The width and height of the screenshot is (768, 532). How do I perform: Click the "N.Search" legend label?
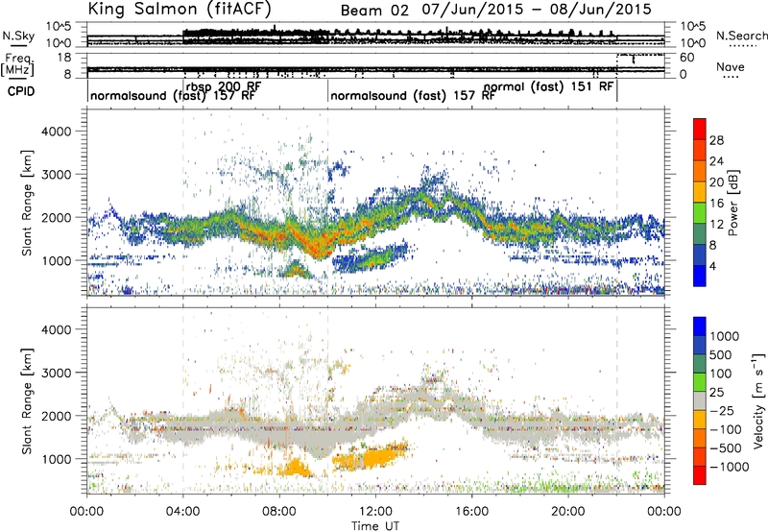coord(741,36)
